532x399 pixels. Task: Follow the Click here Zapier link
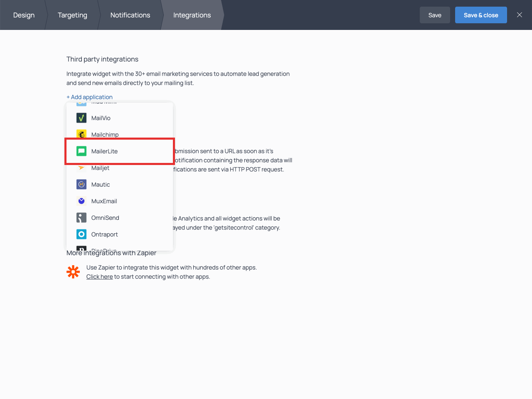tap(99, 276)
